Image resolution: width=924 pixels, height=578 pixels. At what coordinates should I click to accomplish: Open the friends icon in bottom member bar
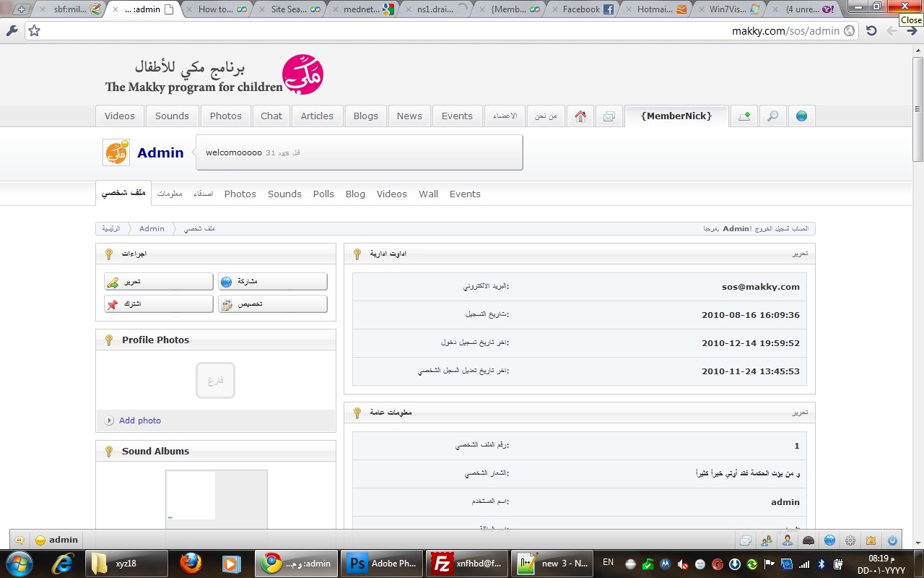tap(767, 540)
